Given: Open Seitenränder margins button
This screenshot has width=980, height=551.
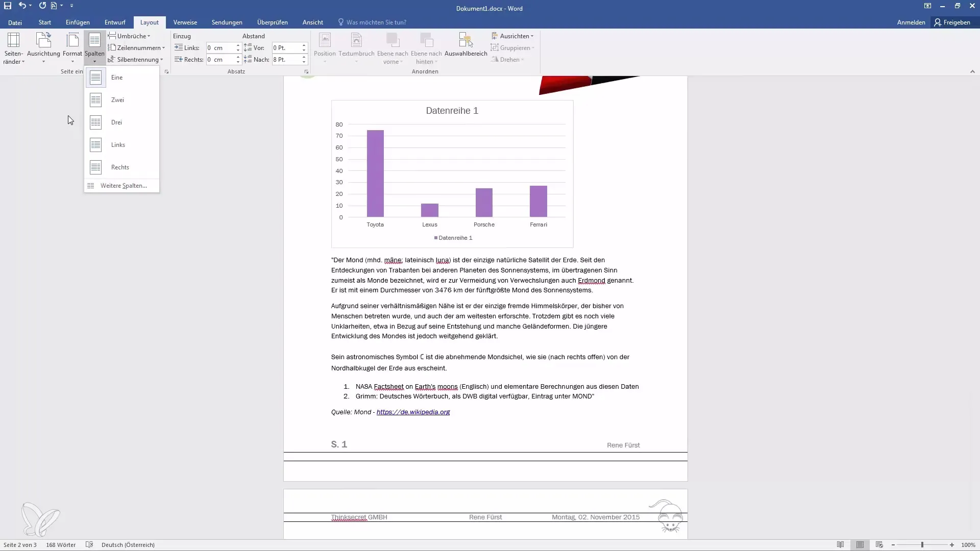Looking at the screenshot, I should (x=14, y=48).
